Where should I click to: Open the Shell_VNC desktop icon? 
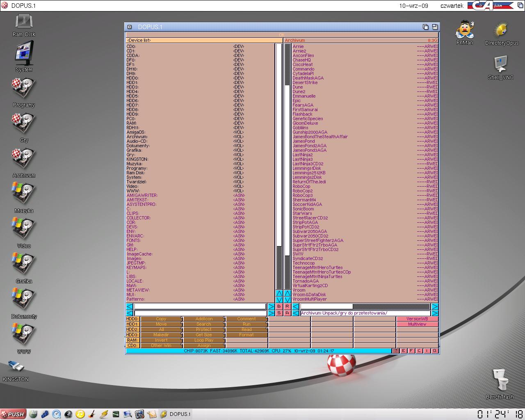500,64
